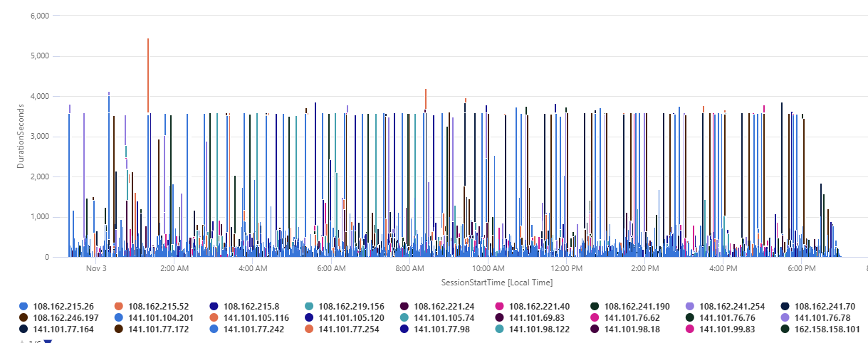The height and width of the screenshot is (343, 868).
Task: Toggle legend series 108.162.215.52
Action: tap(152, 306)
